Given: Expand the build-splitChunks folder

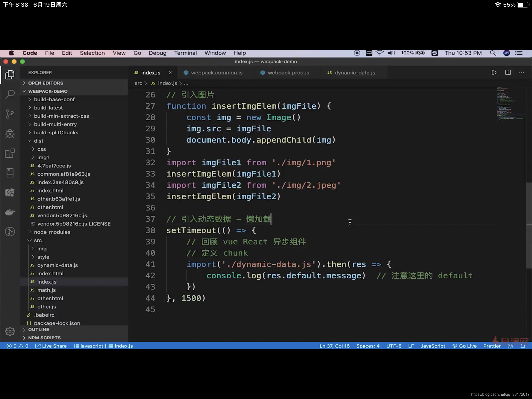Looking at the screenshot, I should tap(56, 133).
